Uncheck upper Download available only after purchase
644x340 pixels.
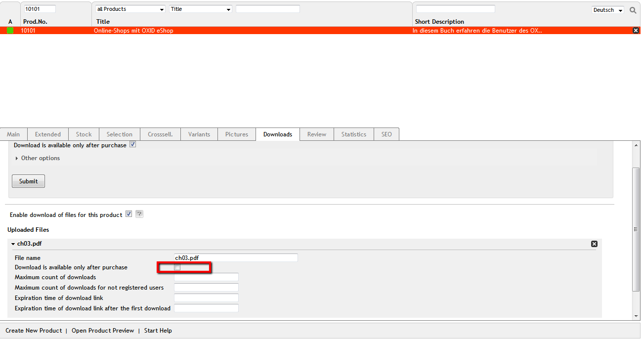click(x=132, y=145)
